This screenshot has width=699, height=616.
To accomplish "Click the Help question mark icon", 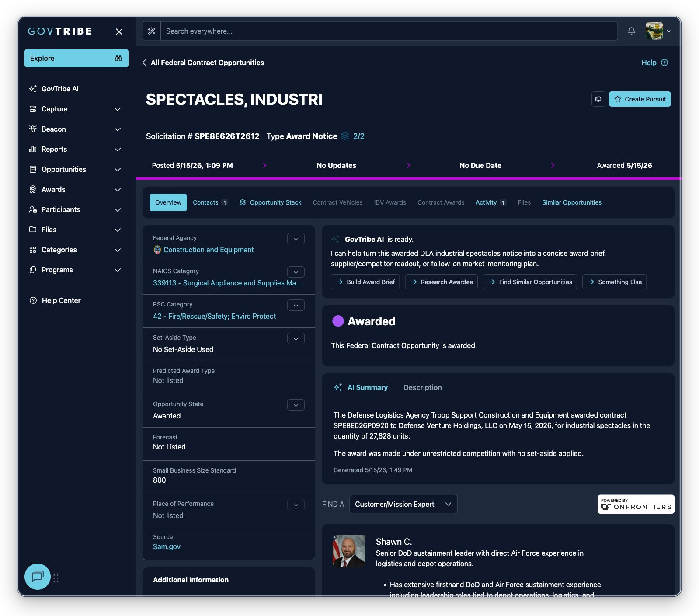I will point(664,63).
